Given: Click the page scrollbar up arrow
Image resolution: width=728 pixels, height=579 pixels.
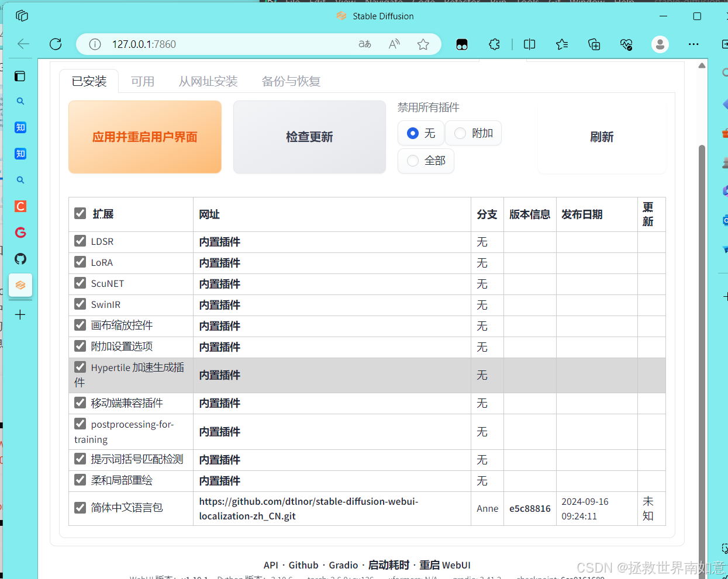Looking at the screenshot, I should (x=702, y=65).
